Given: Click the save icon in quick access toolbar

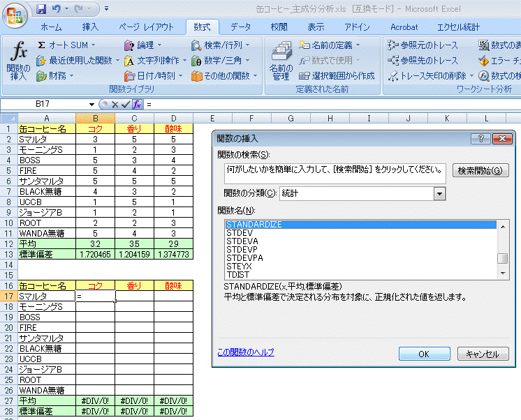Looking at the screenshot, I should click(41, 9).
